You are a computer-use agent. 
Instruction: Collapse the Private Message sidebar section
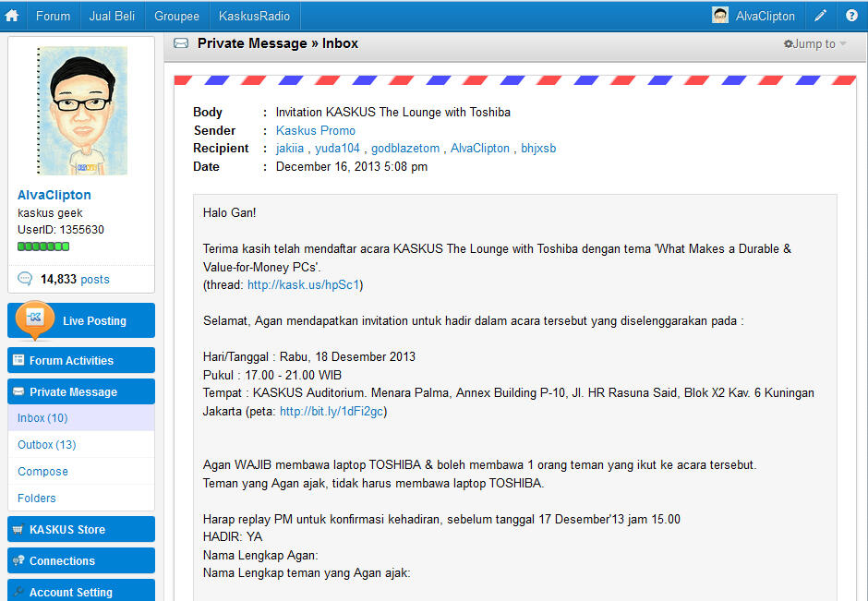(x=81, y=391)
